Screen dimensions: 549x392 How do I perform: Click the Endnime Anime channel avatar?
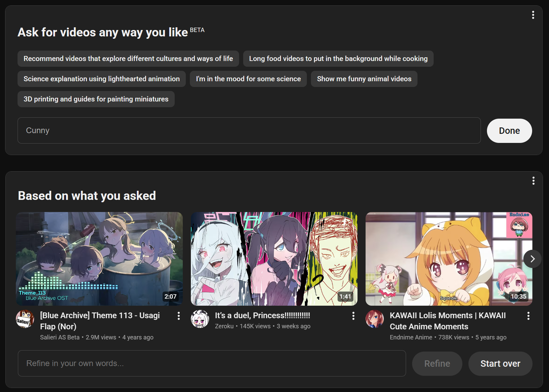click(375, 319)
